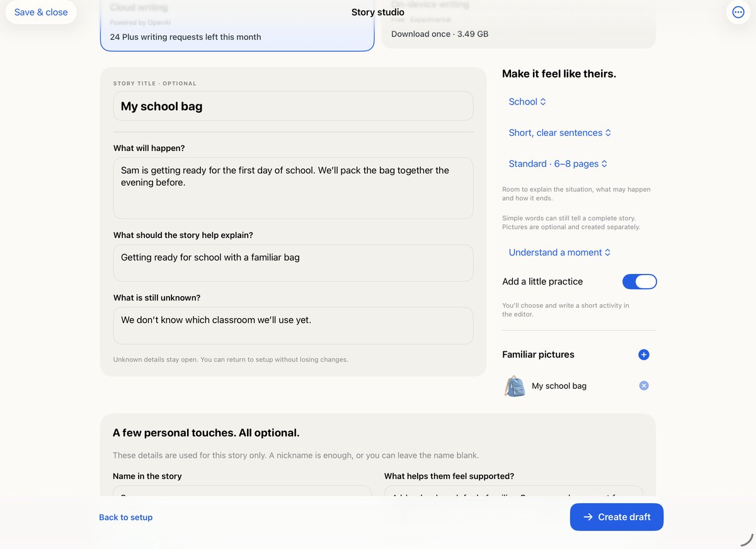This screenshot has width=756, height=549.
Task: Toggle the Add a little practice switch
Action: click(639, 281)
